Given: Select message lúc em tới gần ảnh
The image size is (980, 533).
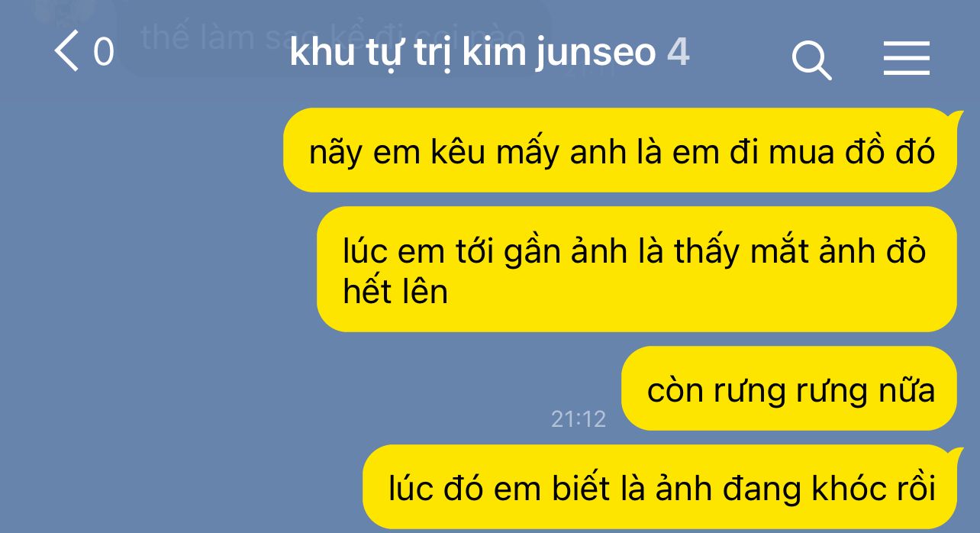Looking at the screenshot, I should pyautogui.click(x=637, y=269).
